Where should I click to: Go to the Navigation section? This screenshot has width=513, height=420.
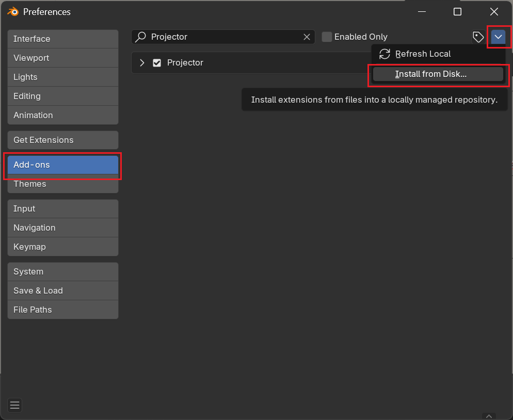[63, 228]
